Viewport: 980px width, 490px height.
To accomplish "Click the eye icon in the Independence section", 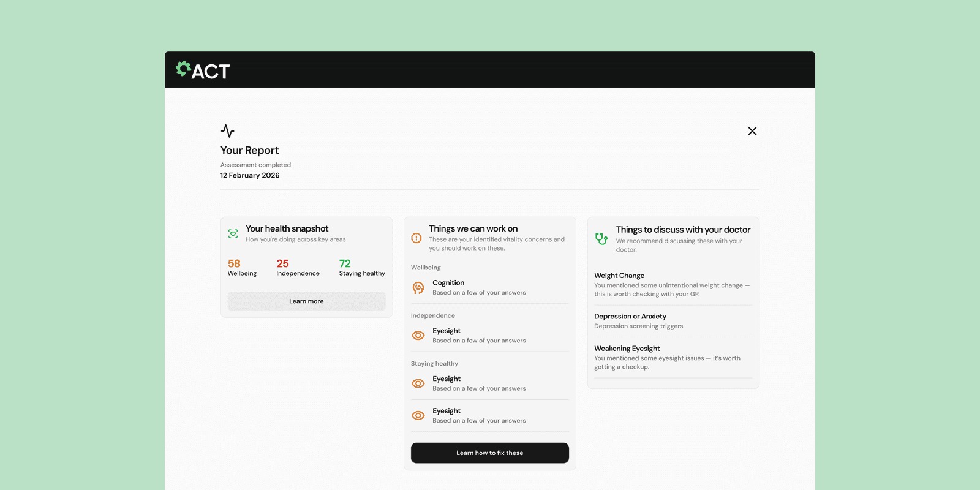I will click(418, 336).
